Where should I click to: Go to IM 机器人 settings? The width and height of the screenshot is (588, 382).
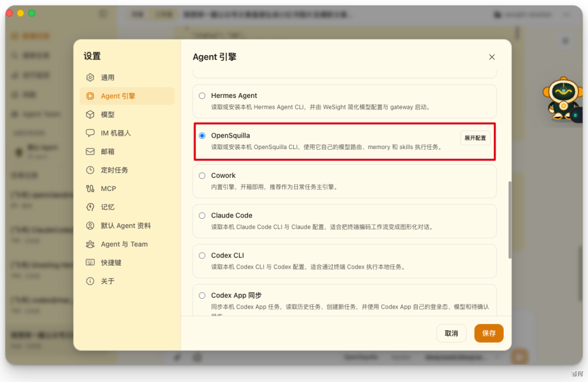tap(127, 133)
